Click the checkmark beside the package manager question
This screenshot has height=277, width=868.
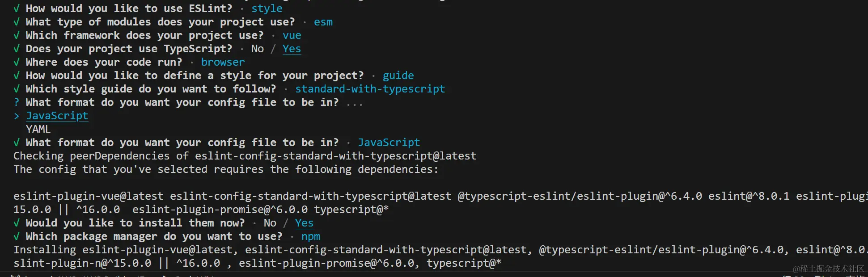[x=17, y=236]
